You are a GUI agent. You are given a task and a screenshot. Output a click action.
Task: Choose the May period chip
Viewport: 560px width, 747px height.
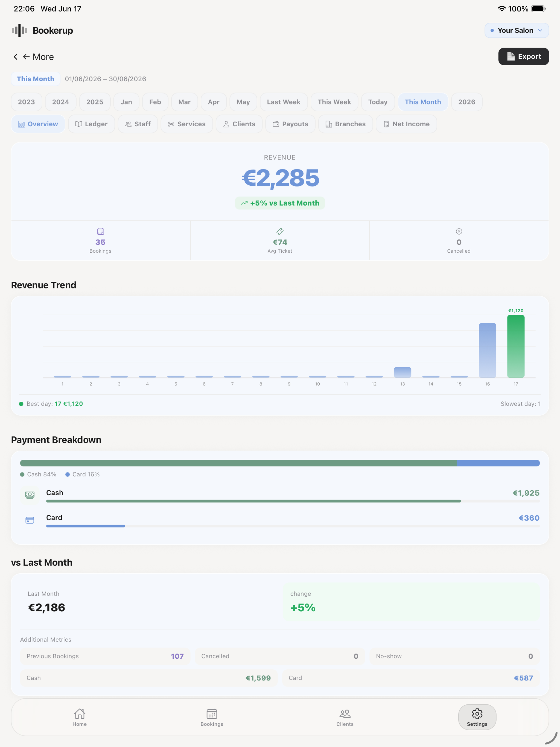(x=243, y=102)
